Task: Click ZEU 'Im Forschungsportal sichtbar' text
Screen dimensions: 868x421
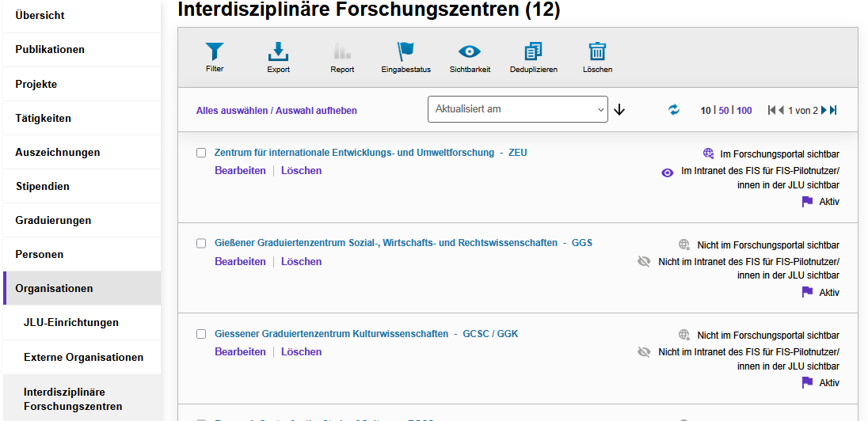Action: coord(779,154)
